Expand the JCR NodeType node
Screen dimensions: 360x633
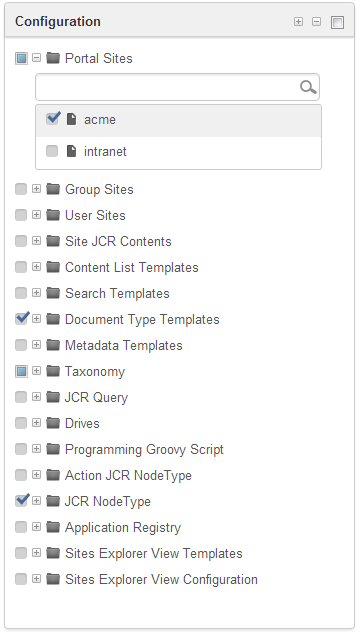coord(37,501)
